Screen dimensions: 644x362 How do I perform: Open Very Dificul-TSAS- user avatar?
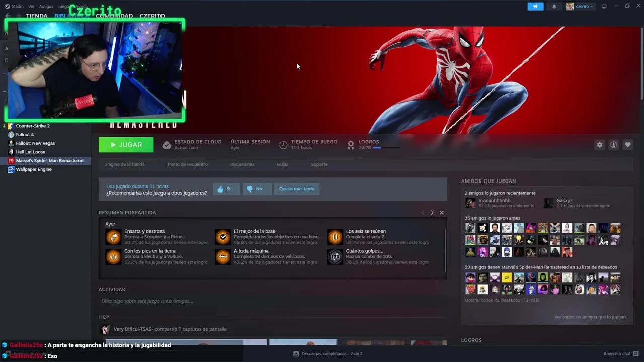pyautogui.click(x=105, y=329)
